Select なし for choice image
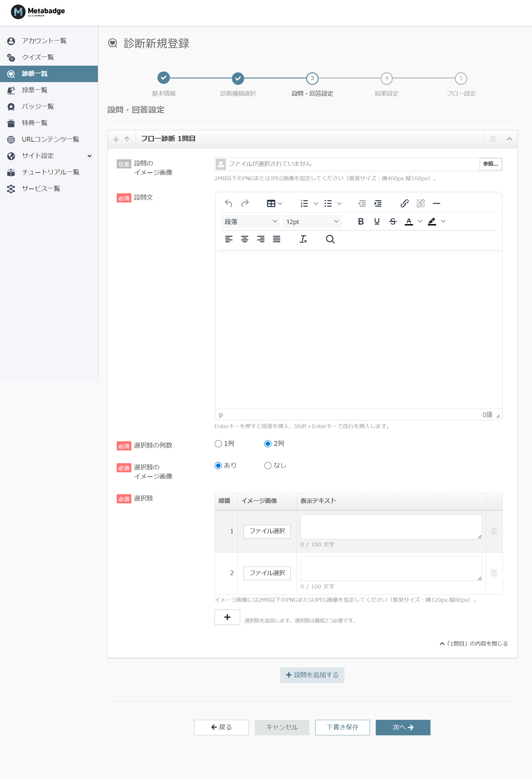Image resolution: width=532 pixels, height=779 pixels. [x=268, y=466]
